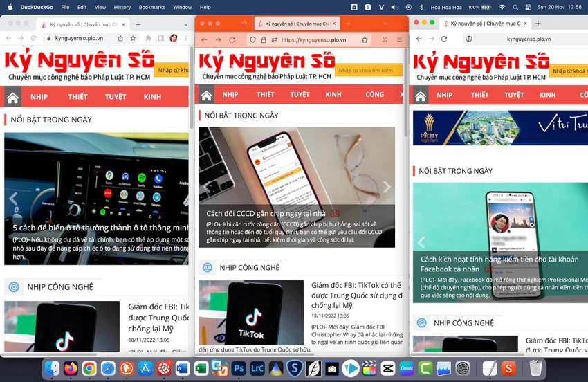
Task: Open Chrome extensions puzzle icon
Action: click(x=149, y=38)
